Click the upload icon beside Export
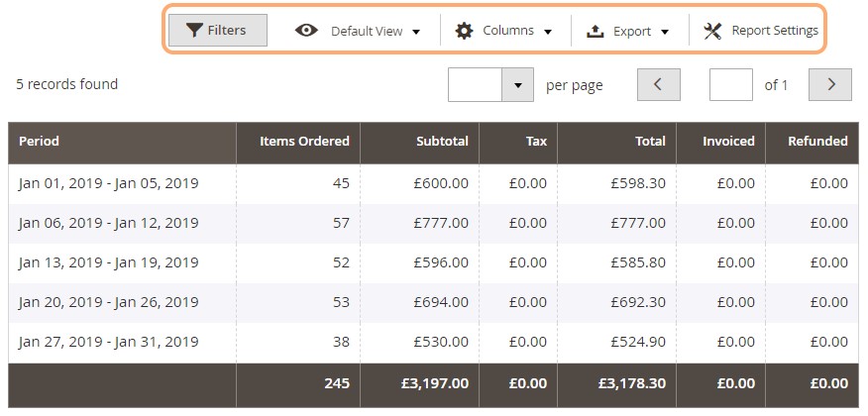868x416 pixels. click(x=595, y=31)
